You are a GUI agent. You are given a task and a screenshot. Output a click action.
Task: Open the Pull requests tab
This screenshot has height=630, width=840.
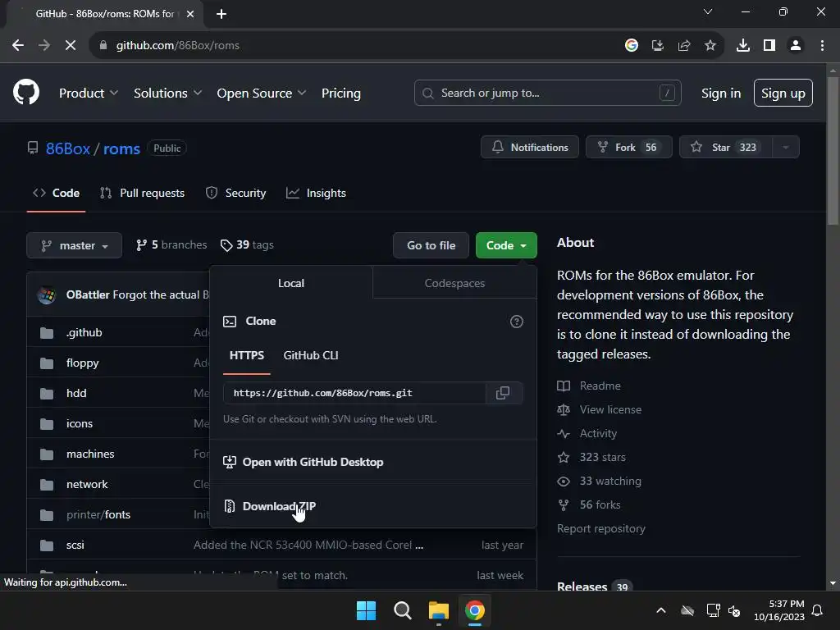(x=143, y=193)
